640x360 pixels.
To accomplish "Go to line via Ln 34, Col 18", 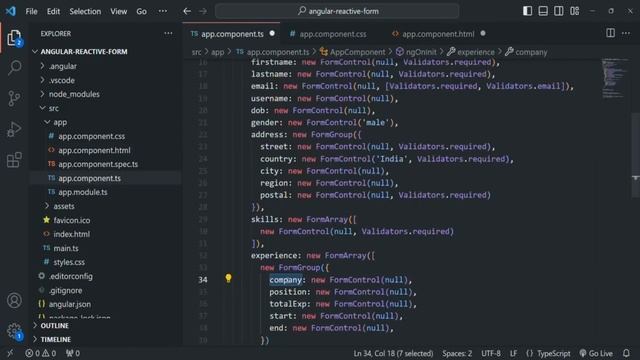I will (x=393, y=353).
